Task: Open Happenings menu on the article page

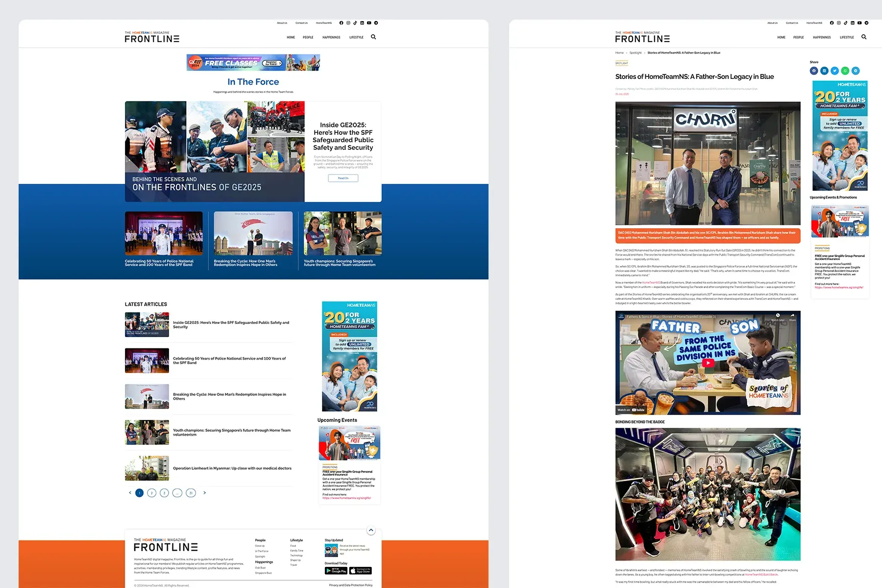Action: pos(822,37)
